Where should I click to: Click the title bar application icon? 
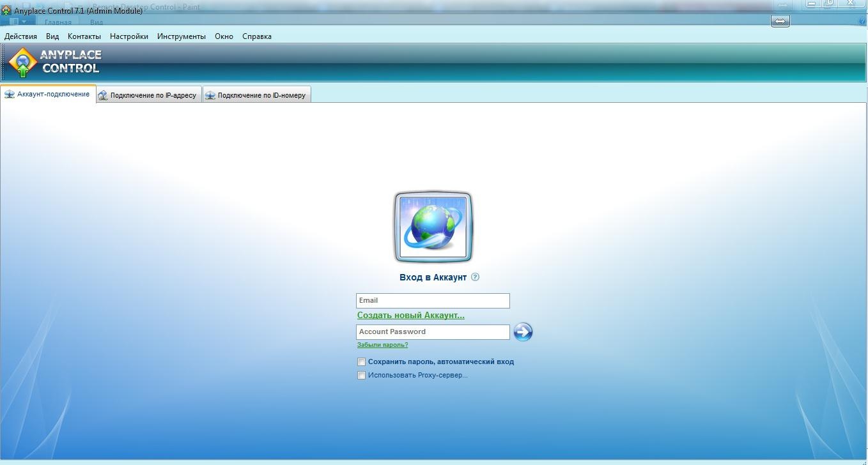(x=6, y=10)
